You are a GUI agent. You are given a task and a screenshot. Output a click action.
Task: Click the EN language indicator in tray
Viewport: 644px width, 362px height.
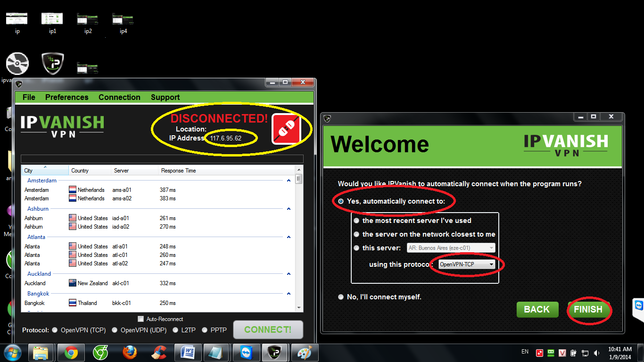[525, 352]
